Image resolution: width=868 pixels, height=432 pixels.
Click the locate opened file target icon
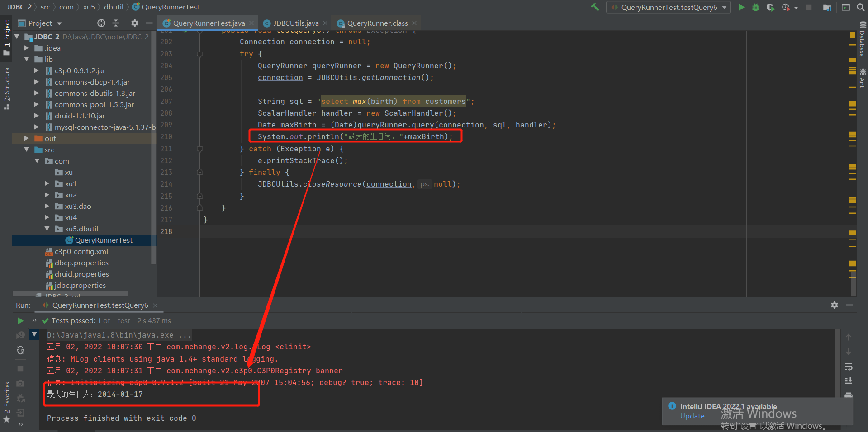tap(101, 23)
